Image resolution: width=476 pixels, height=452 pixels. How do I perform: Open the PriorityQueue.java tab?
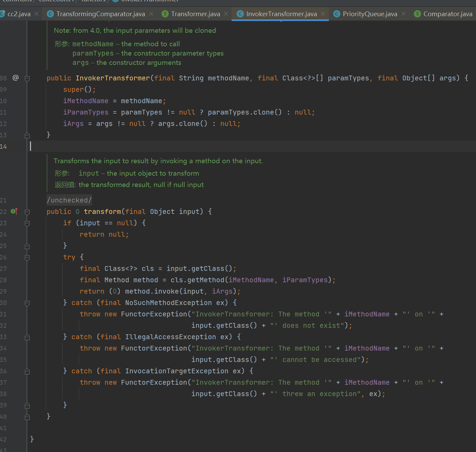click(370, 14)
